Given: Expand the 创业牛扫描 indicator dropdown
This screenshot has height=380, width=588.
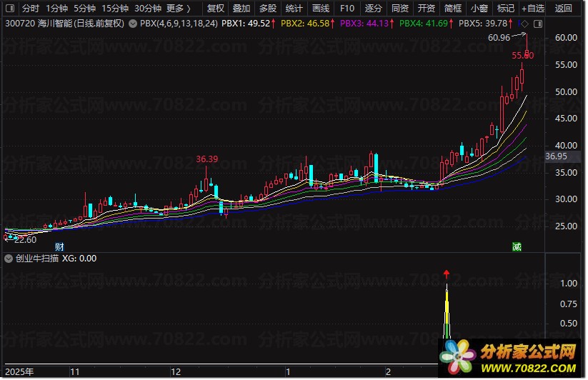Looking at the screenshot, I should tap(9, 259).
